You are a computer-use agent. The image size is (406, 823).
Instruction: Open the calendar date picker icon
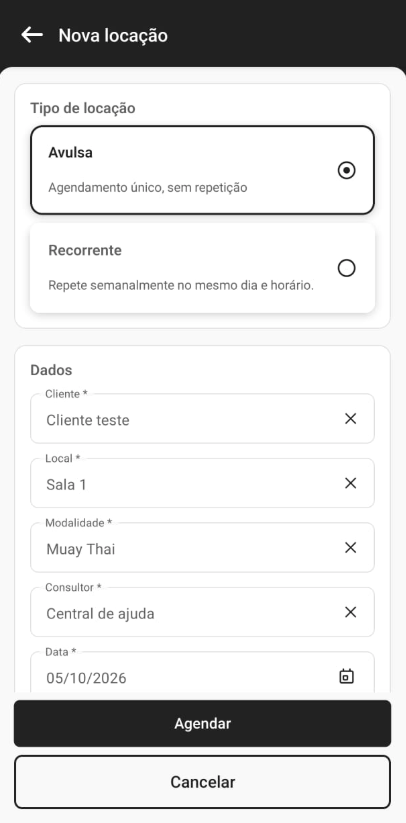coord(346,676)
